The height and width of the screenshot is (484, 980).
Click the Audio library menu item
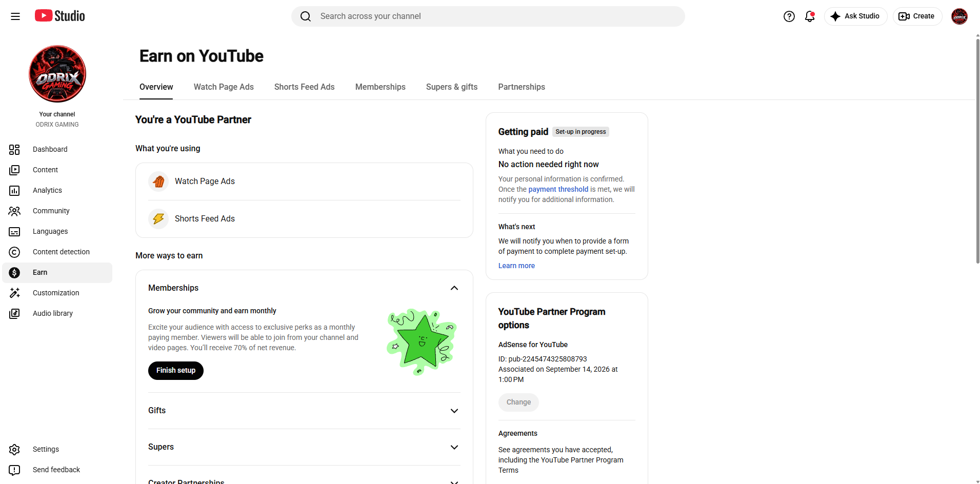(x=57, y=313)
